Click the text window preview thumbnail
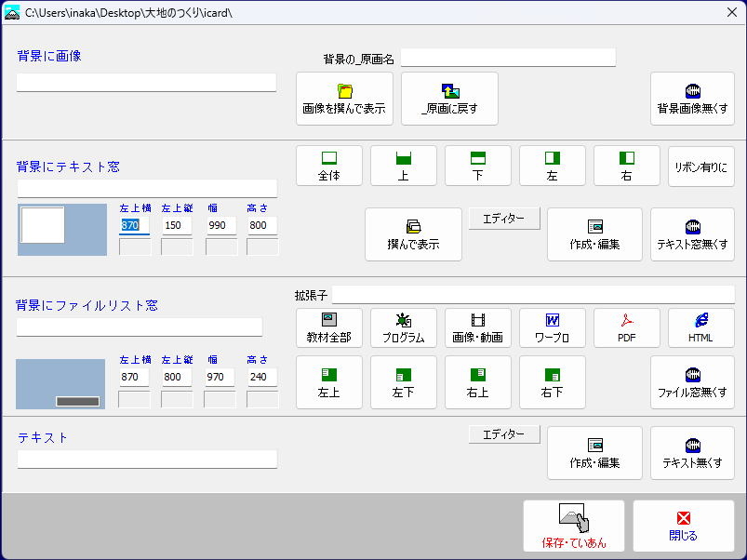The height and width of the screenshot is (560, 747). point(55,230)
